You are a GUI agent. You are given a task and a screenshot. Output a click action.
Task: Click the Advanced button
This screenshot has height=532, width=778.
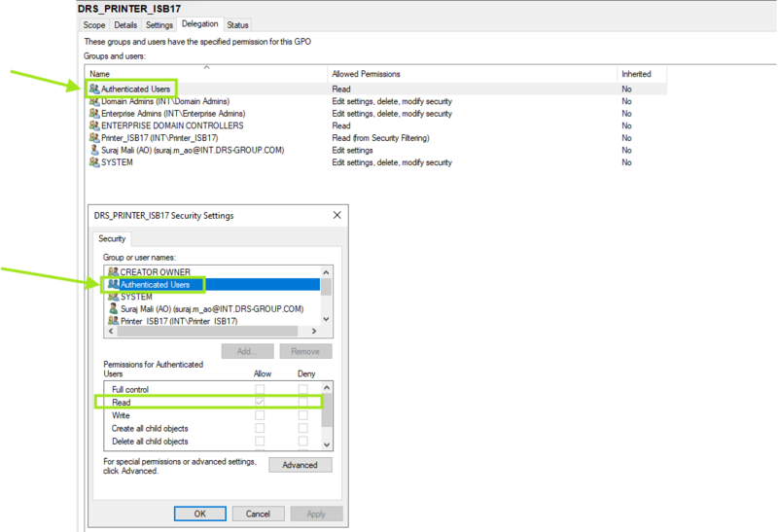(x=300, y=465)
